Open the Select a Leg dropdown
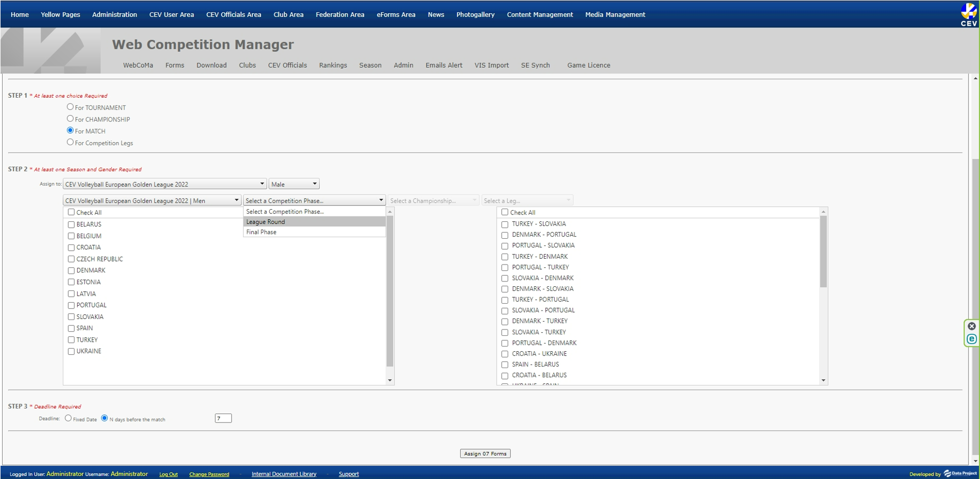 point(527,200)
